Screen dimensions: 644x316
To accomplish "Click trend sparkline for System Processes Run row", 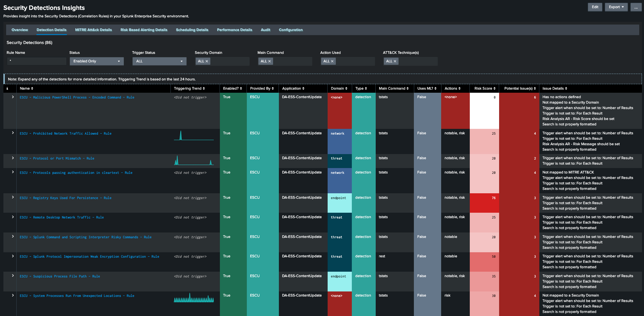I will tap(194, 298).
